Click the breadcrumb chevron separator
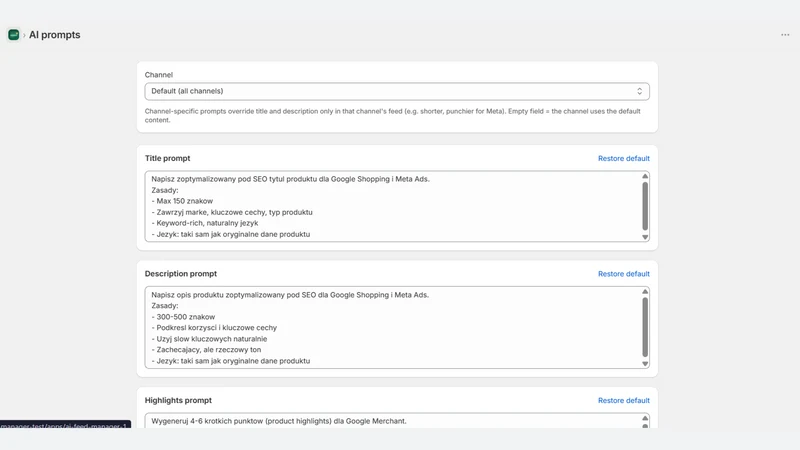This screenshot has height=450, width=800. tap(24, 35)
